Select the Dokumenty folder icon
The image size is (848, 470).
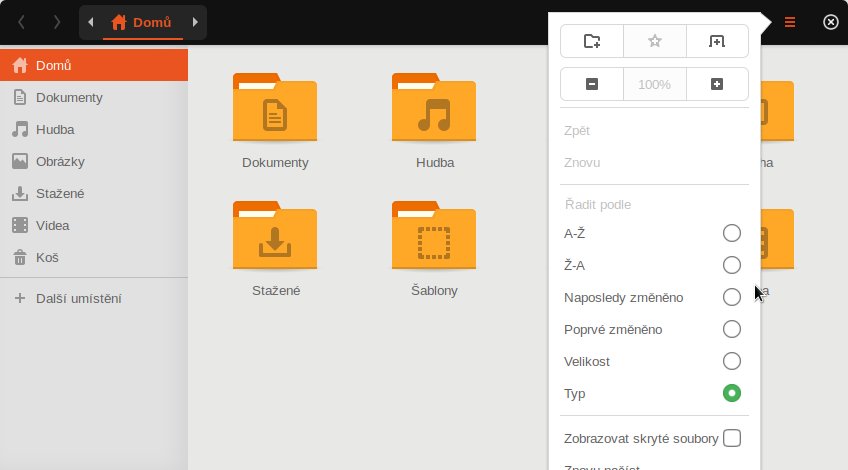point(275,107)
